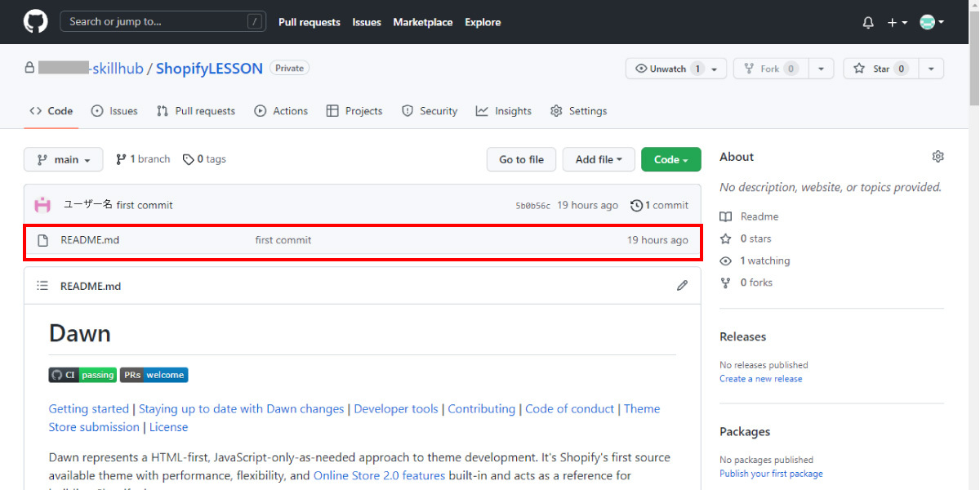Open the Developer tools link
Viewport: 980px width, 490px height.
[396, 409]
